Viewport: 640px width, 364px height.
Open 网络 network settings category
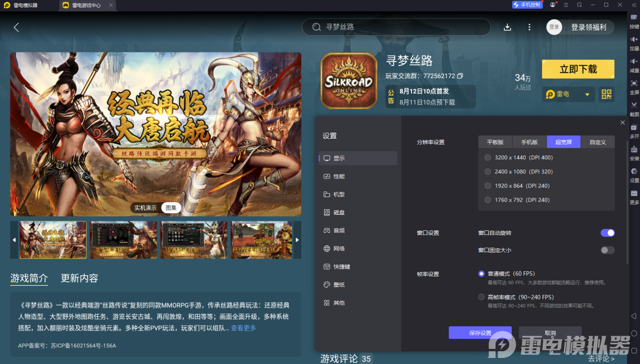pos(358,249)
